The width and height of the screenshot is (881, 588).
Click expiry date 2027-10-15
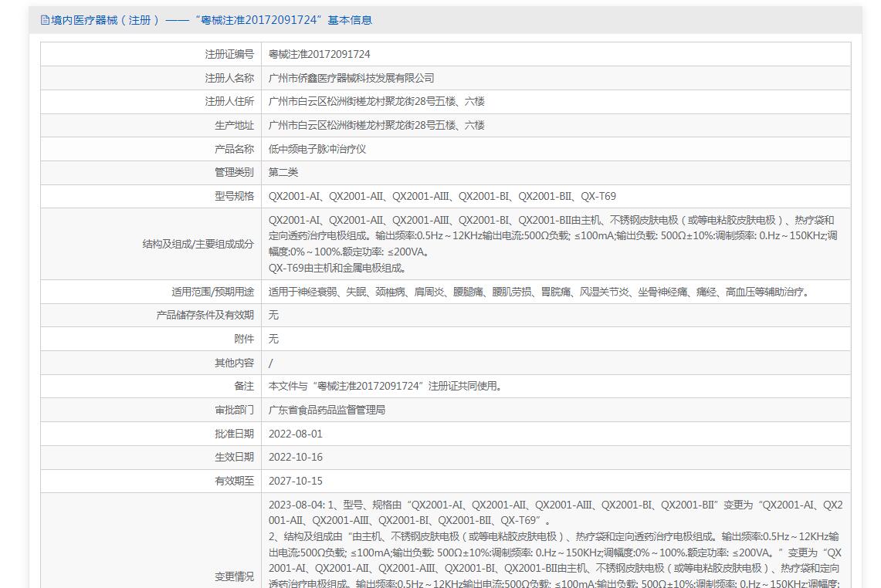click(x=296, y=481)
